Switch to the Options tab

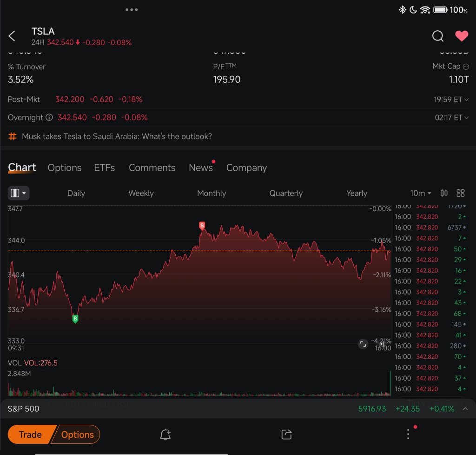(x=64, y=167)
